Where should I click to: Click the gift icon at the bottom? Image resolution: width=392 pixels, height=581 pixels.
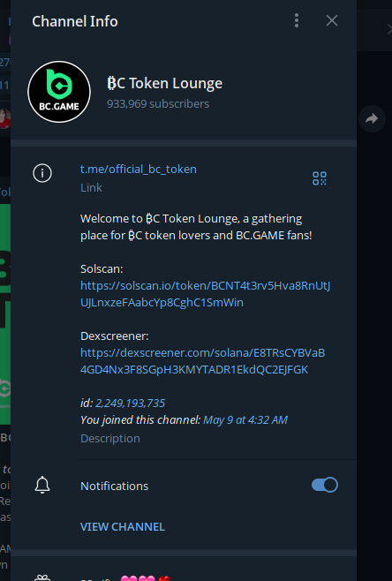(x=42, y=577)
